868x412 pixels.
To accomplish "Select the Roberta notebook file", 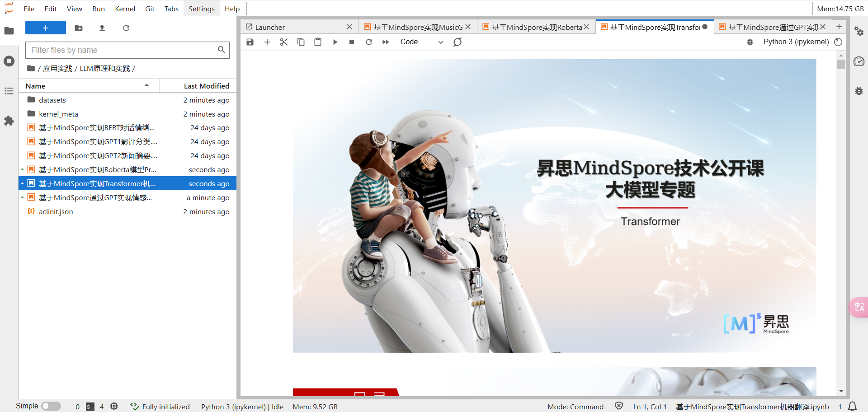I will click(127, 170).
